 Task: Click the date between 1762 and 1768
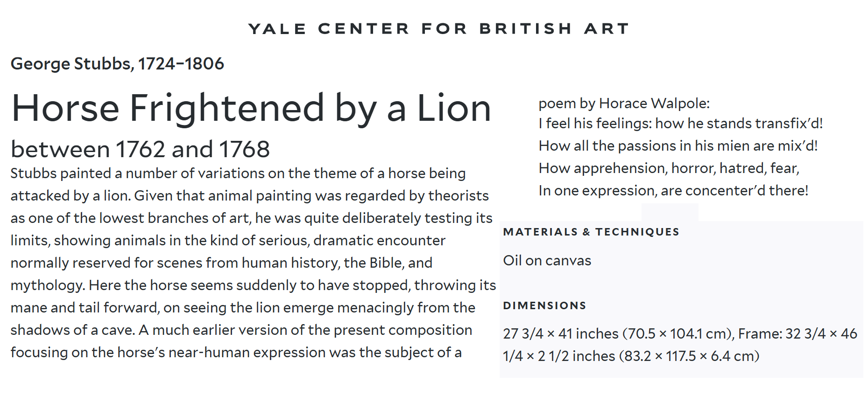(140, 149)
